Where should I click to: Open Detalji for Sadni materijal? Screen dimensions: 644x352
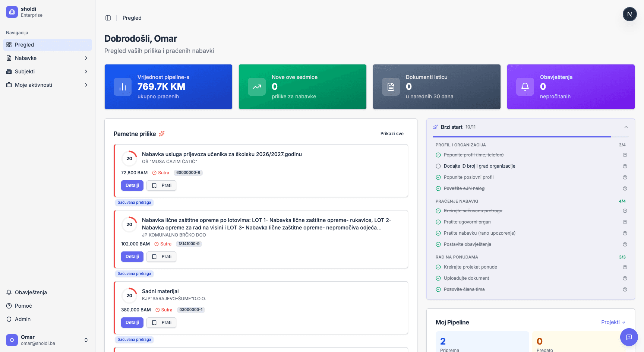click(x=132, y=323)
